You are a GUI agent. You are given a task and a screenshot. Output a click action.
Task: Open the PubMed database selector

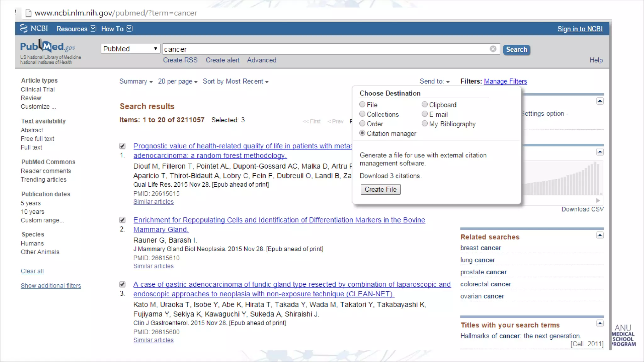click(130, 49)
